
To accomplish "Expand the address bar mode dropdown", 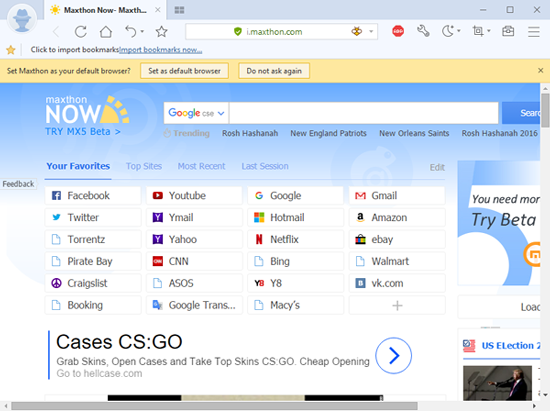I will click(x=371, y=32).
